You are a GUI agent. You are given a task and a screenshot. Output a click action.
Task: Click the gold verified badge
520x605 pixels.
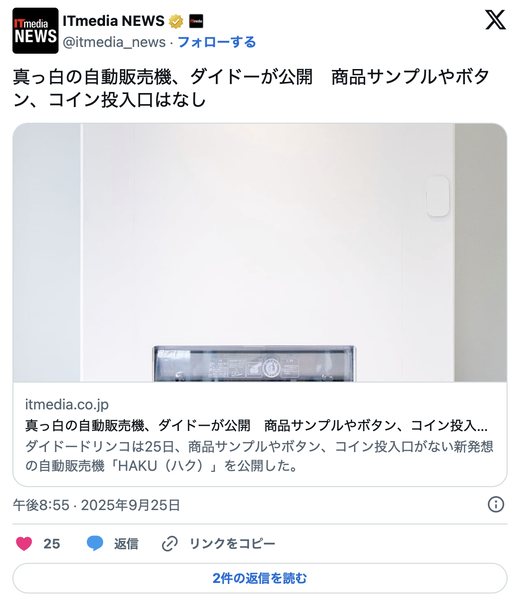[x=176, y=21]
